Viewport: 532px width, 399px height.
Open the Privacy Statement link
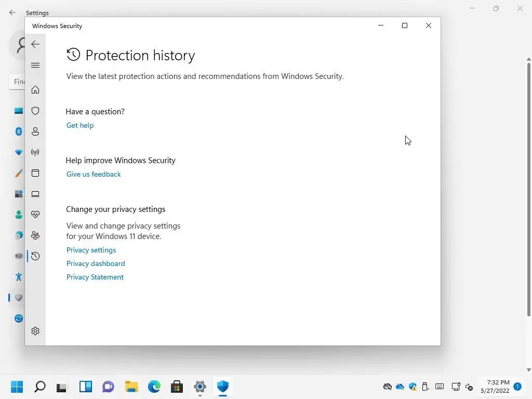tap(95, 277)
